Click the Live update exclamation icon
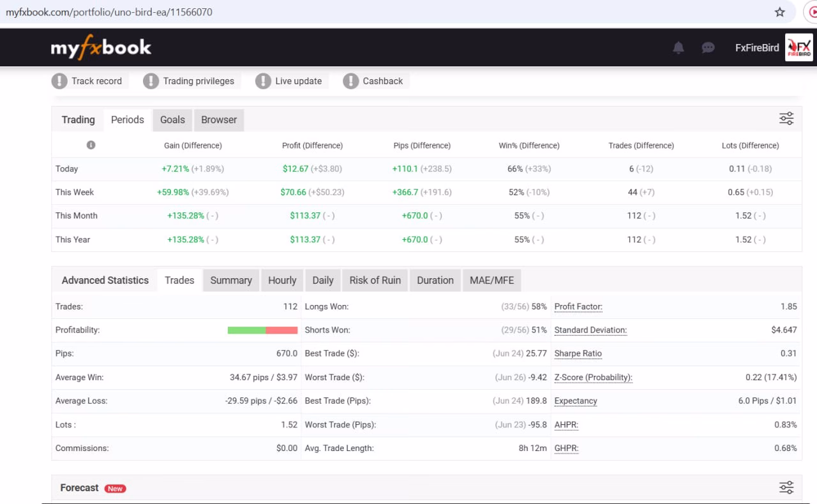Viewport: 817px width, 504px height. tap(263, 81)
